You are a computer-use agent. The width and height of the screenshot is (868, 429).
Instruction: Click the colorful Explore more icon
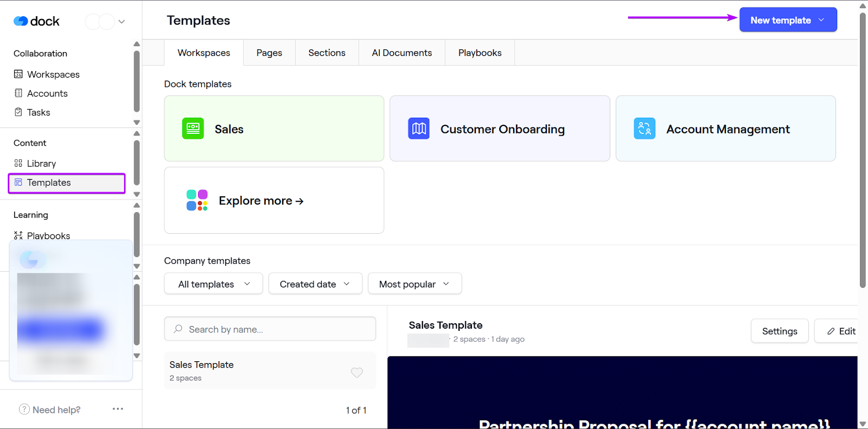pos(197,200)
